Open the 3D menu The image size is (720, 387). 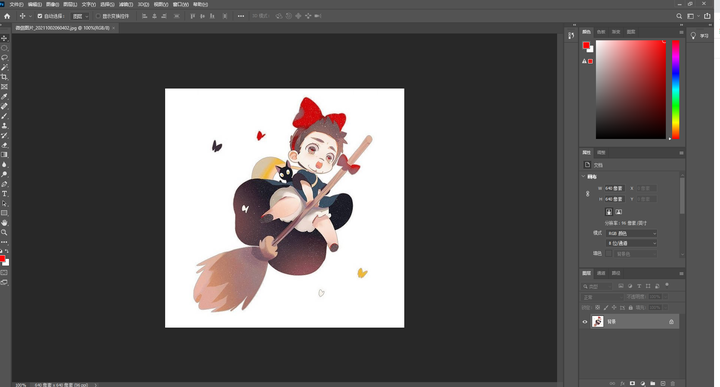click(x=143, y=4)
